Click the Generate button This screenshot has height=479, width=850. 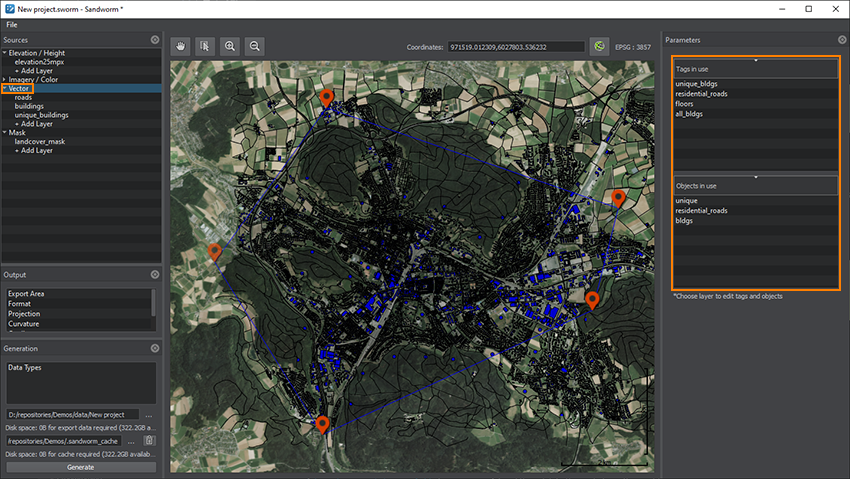click(x=81, y=467)
